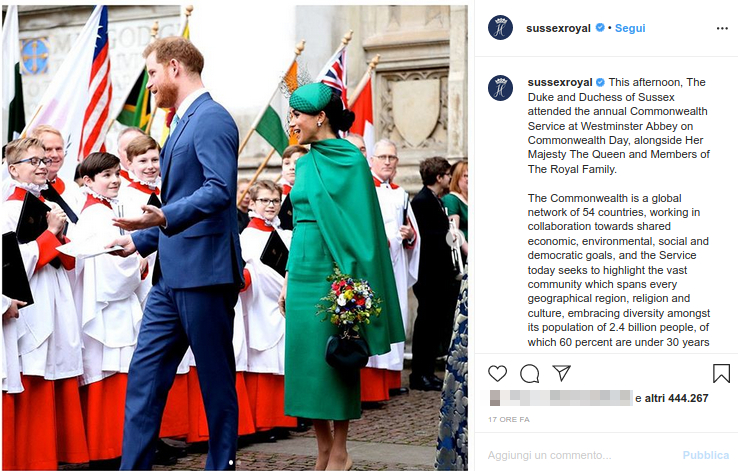Click the caption text about Commonwealth Service
This screenshot has height=471, width=738.
pos(618,126)
